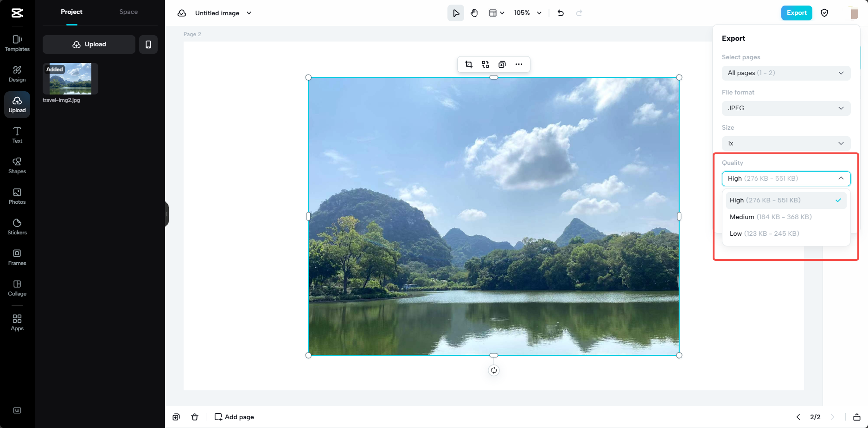Switch to the Space tab
This screenshot has width=868, height=428.
pos(128,12)
